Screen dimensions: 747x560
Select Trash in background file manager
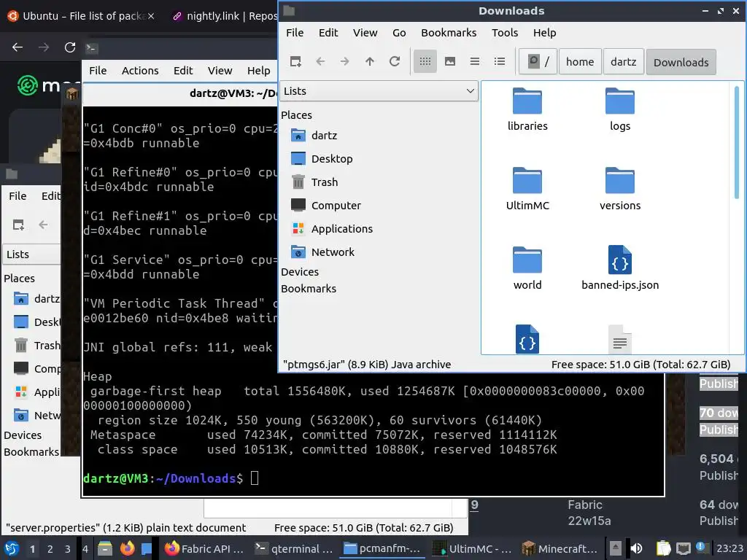pyautogui.click(x=37, y=345)
